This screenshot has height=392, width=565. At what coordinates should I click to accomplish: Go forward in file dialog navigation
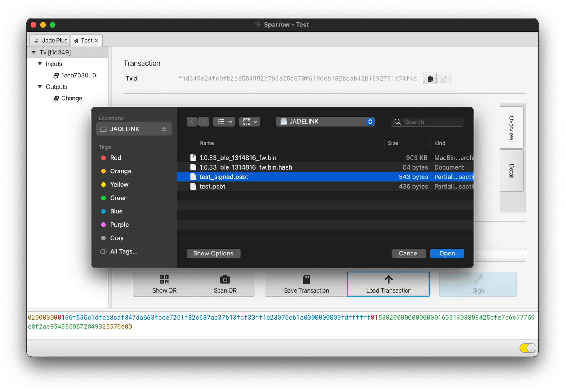204,122
